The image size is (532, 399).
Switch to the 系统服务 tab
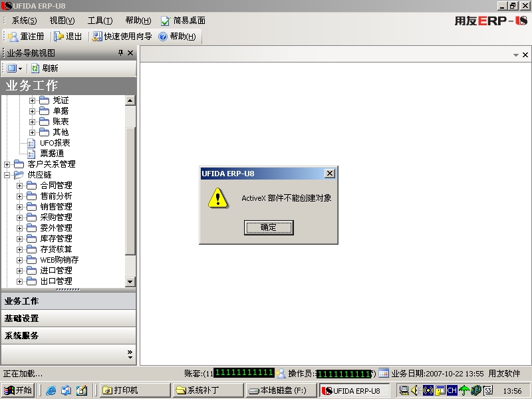pos(68,336)
